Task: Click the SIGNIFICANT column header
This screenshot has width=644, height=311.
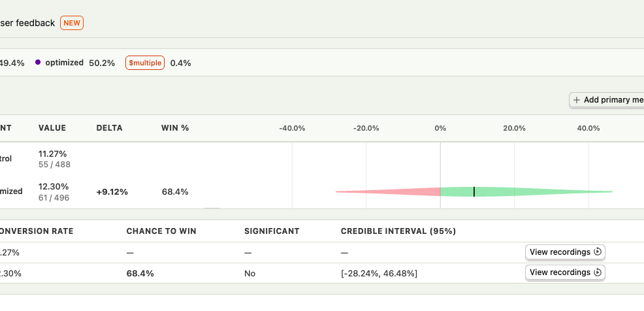Action: (x=272, y=231)
